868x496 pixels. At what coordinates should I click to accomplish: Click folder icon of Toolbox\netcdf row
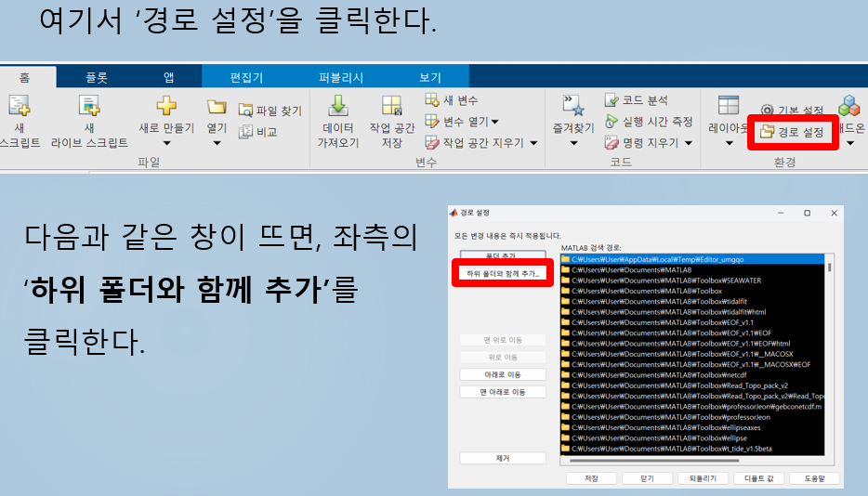565,374
